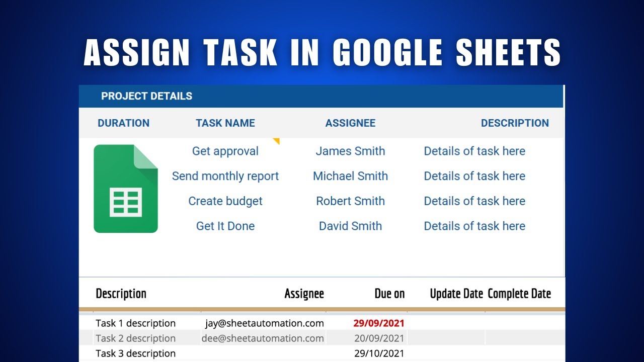Select the Task 2 description cell
644x362 pixels.
135,338
